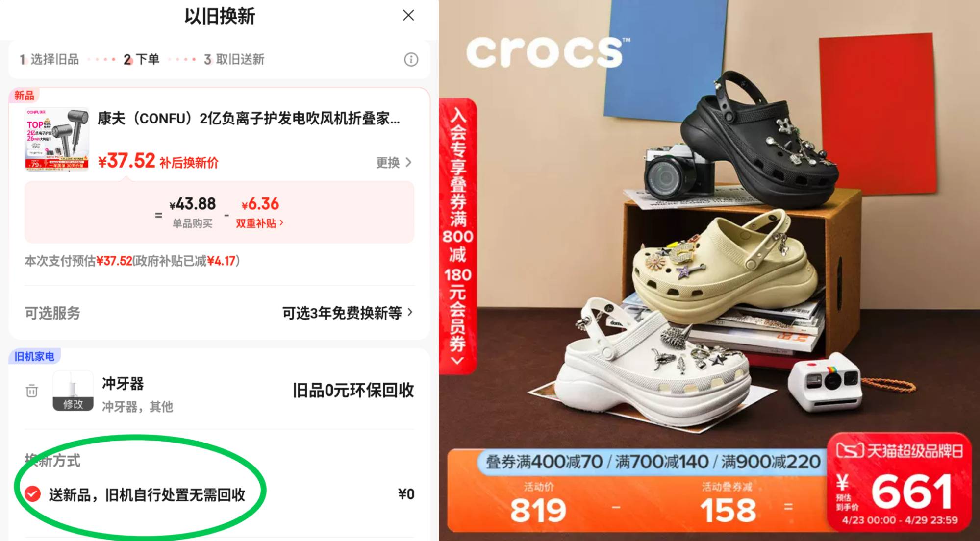Open the info icon beside steps

(x=411, y=60)
